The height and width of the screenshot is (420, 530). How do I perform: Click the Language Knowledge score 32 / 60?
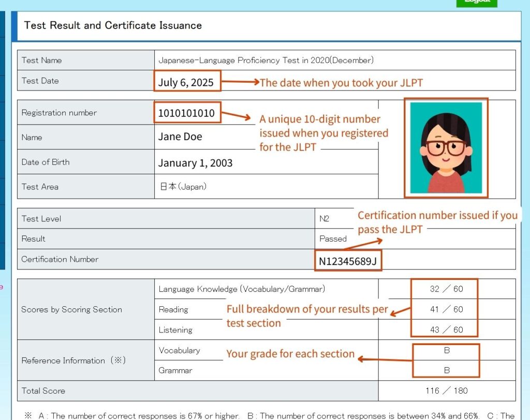(446, 289)
